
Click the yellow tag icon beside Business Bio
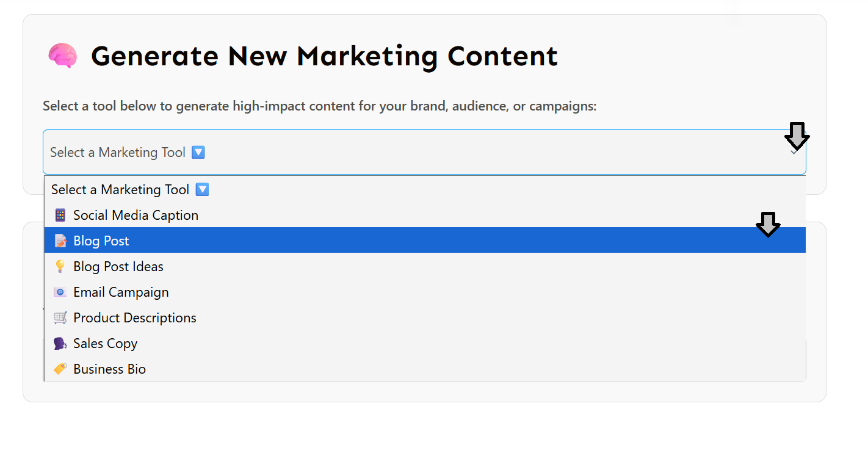tap(60, 369)
